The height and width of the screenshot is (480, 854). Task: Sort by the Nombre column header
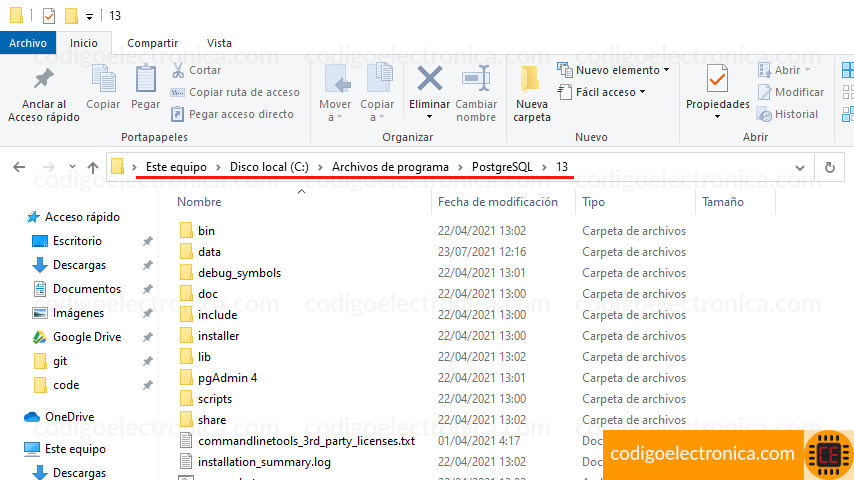[x=199, y=202]
